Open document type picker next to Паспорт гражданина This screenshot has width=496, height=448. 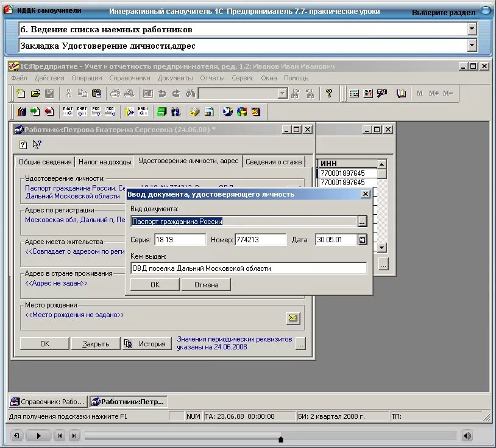tap(362, 222)
